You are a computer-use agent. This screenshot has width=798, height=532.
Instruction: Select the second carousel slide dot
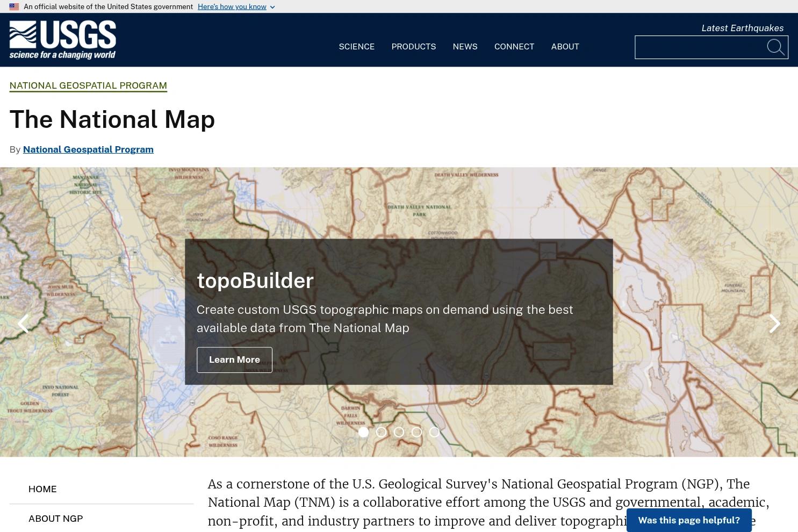[x=381, y=432]
